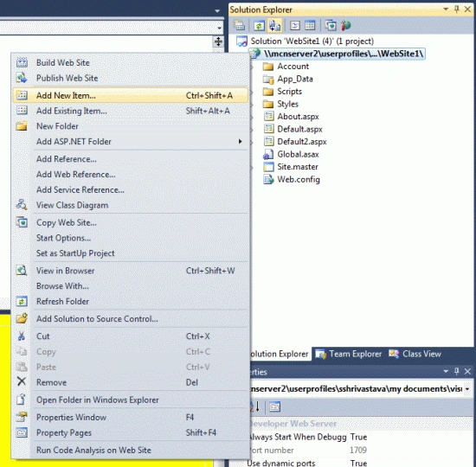Click the Copy Web Site toolbar icon
This screenshot has height=467, width=476.
tap(331, 26)
